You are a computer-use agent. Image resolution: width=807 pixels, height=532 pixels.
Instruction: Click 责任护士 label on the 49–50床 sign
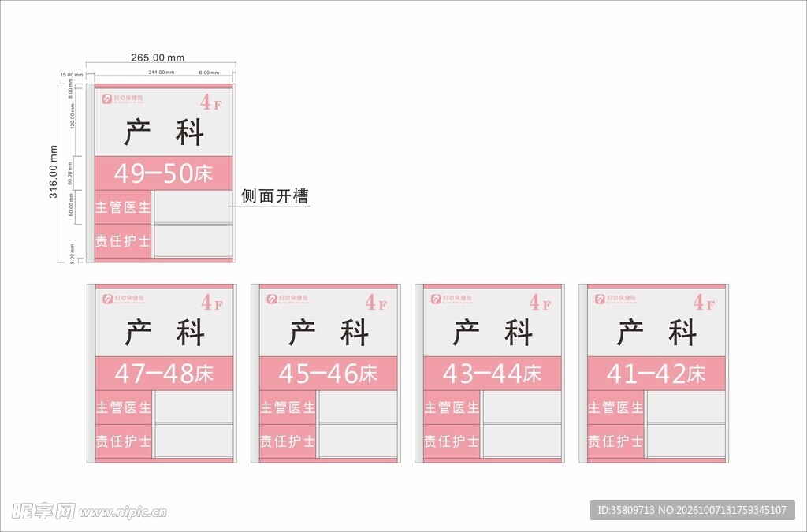(x=122, y=241)
